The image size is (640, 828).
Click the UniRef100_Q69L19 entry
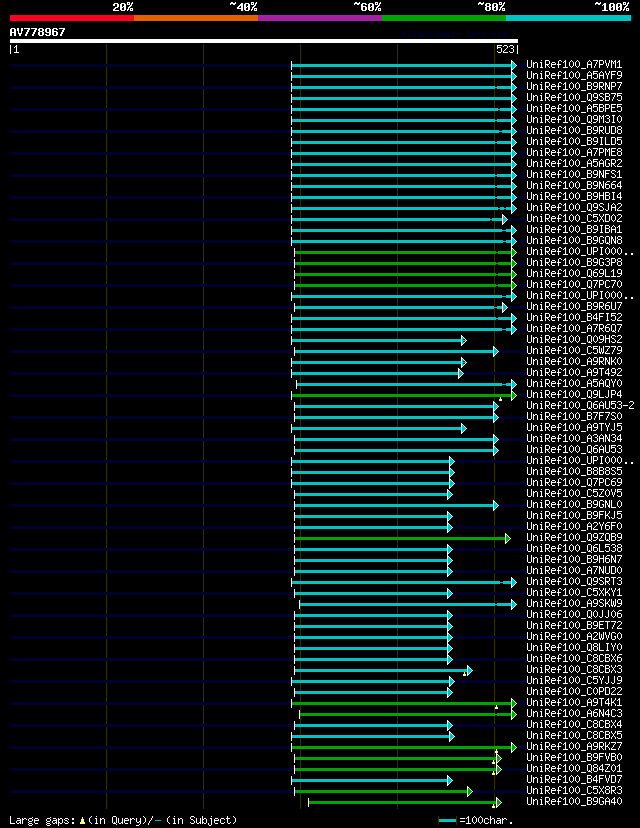click(x=574, y=273)
